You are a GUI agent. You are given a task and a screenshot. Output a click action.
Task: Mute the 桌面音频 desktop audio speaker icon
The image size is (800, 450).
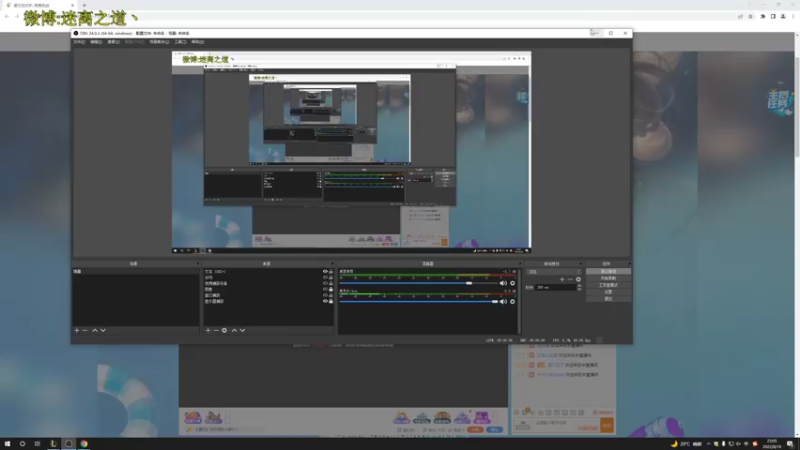pyautogui.click(x=503, y=283)
